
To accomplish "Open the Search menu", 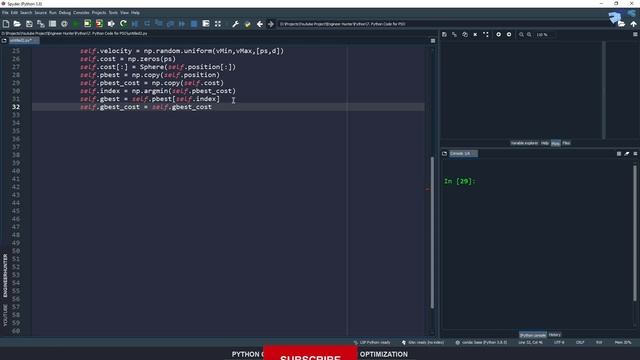I will point(26,13).
